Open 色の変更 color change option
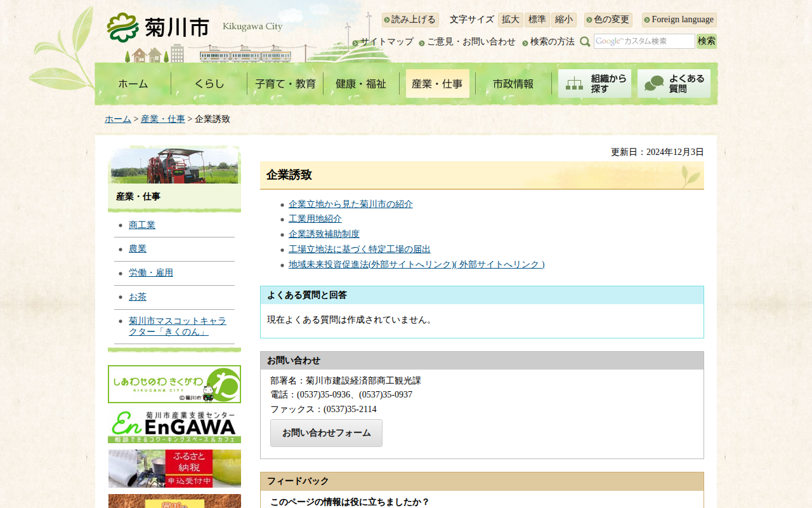Viewport: 812px width, 508px height. pos(608,20)
